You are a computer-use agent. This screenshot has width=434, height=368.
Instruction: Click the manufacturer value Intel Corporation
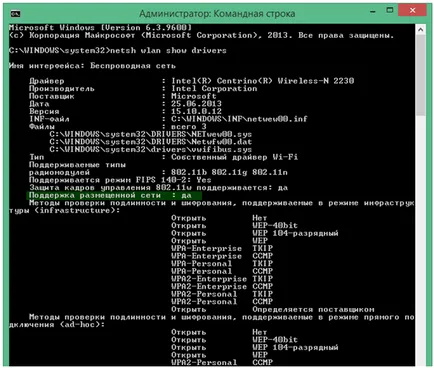coord(214,89)
